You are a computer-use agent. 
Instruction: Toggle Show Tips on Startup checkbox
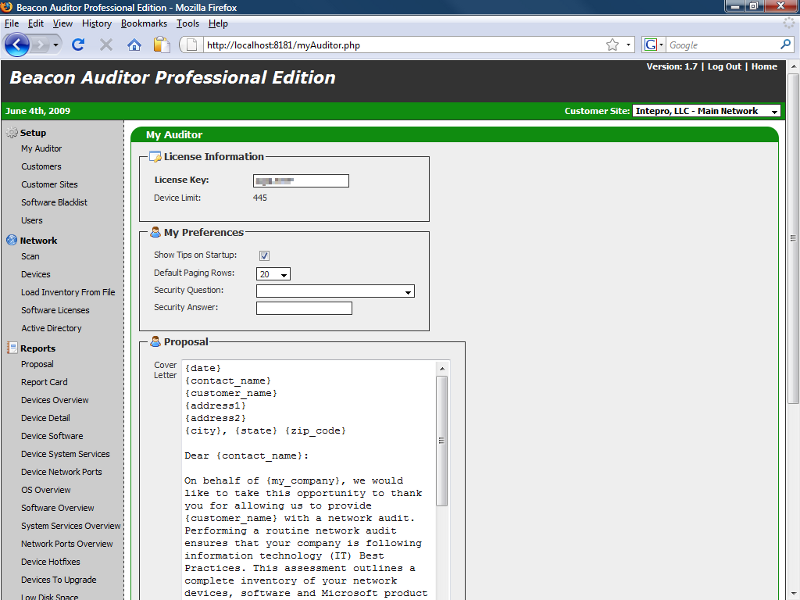coord(264,256)
